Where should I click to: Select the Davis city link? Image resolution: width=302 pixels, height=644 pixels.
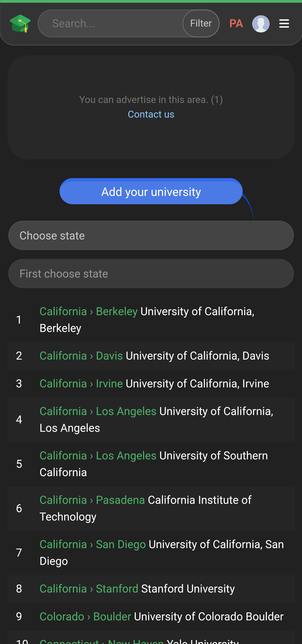[x=109, y=356]
